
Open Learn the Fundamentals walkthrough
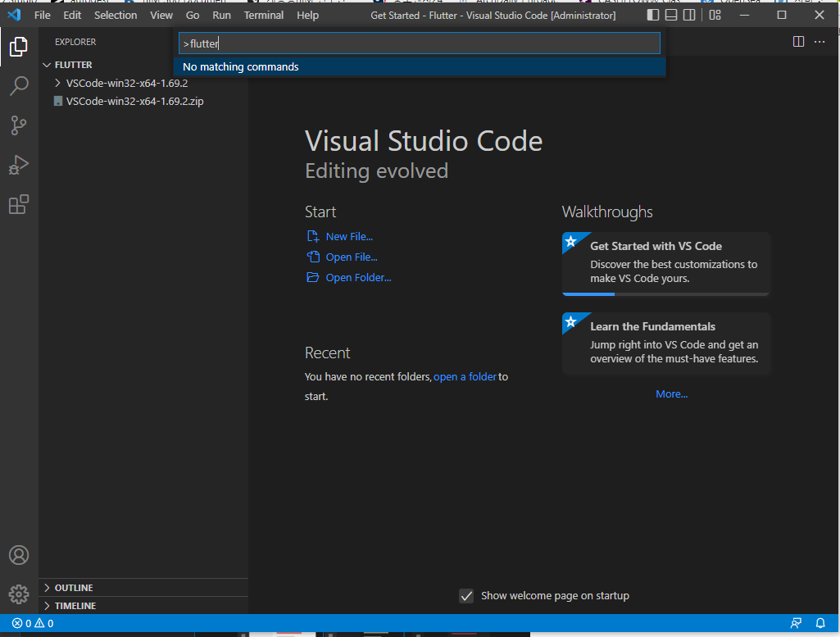[x=666, y=344]
